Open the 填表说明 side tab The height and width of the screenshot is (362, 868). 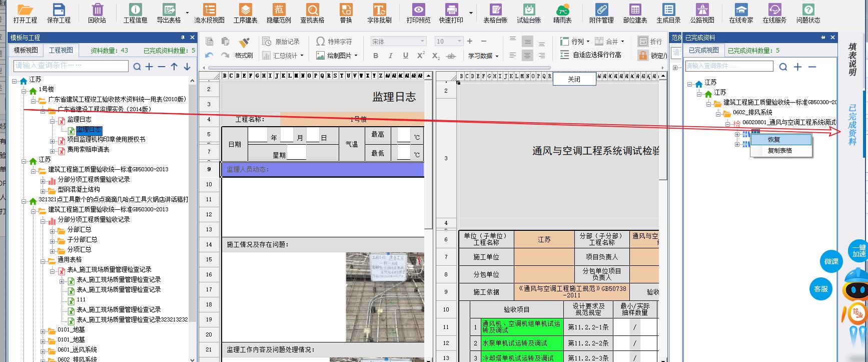pyautogui.click(x=852, y=59)
